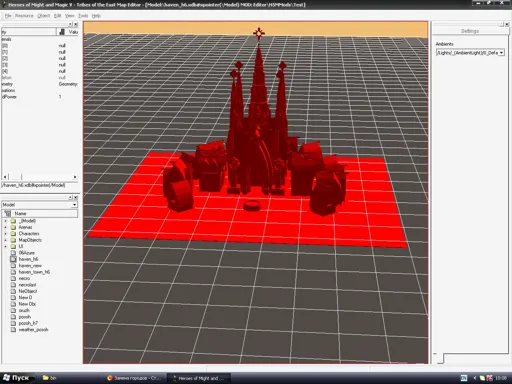Viewport: 512px width, 384px height.
Task: Click properties scrollbar left arrow
Action: [x=5, y=177]
